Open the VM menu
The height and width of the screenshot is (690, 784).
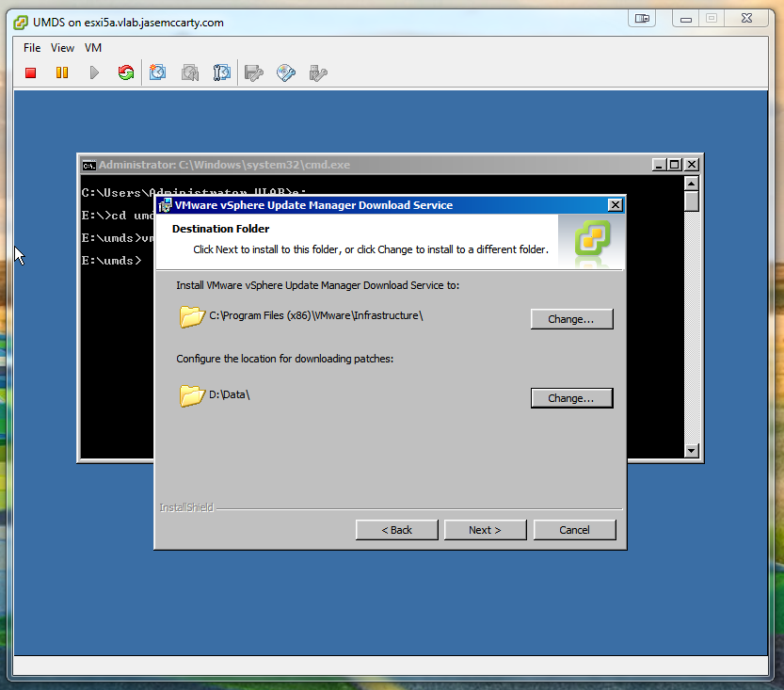pos(93,48)
